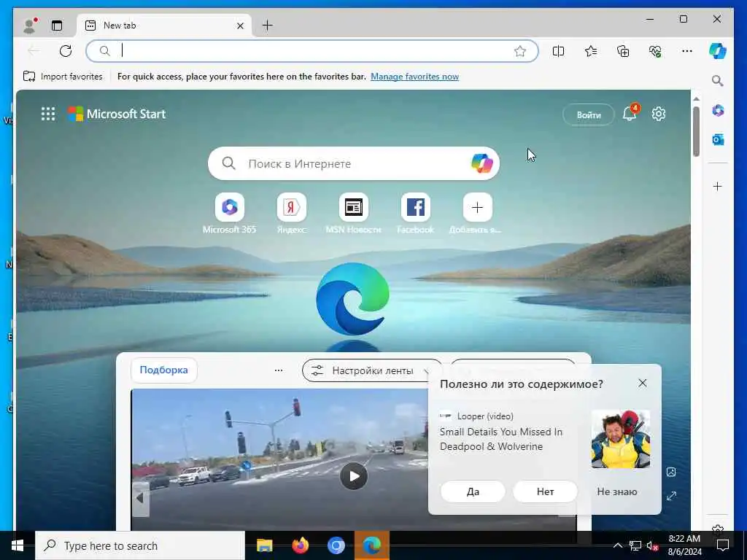Open the Small Details You Missed article
The width and height of the screenshot is (747, 560).
click(500, 439)
